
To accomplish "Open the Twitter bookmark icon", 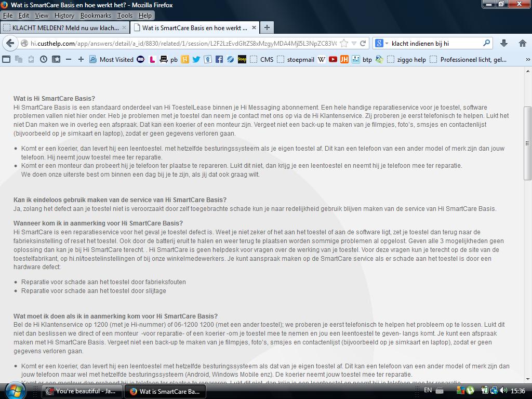I will (196, 59).
